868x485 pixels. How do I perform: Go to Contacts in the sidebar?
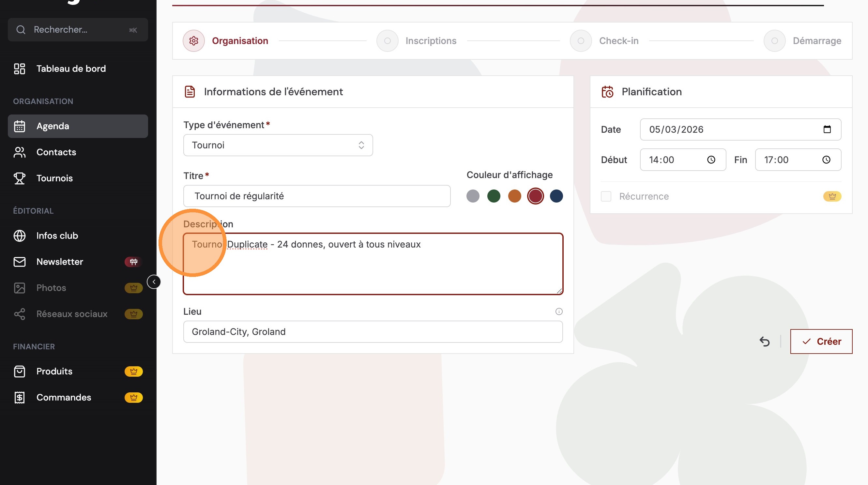pos(56,152)
